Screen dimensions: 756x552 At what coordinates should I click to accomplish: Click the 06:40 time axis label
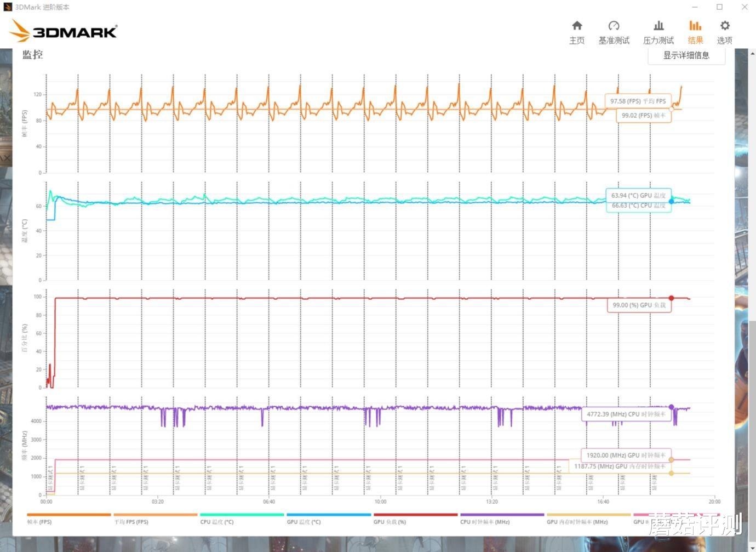coord(269,502)
